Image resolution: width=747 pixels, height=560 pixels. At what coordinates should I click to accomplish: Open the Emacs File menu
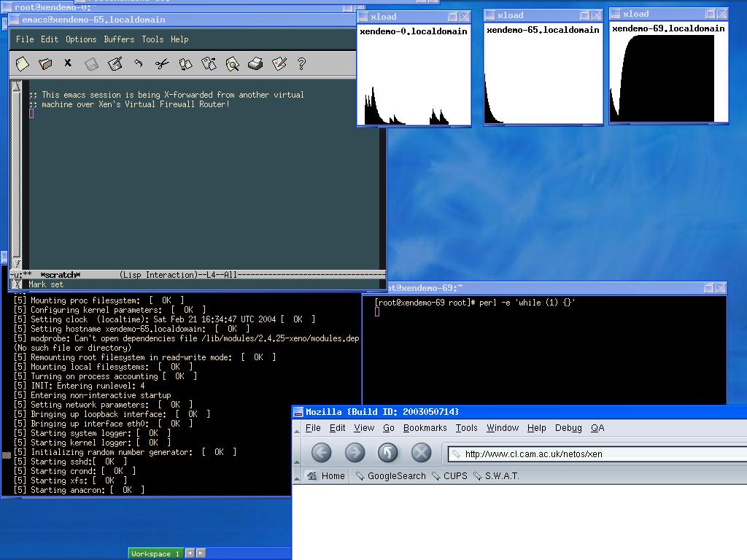25,39
